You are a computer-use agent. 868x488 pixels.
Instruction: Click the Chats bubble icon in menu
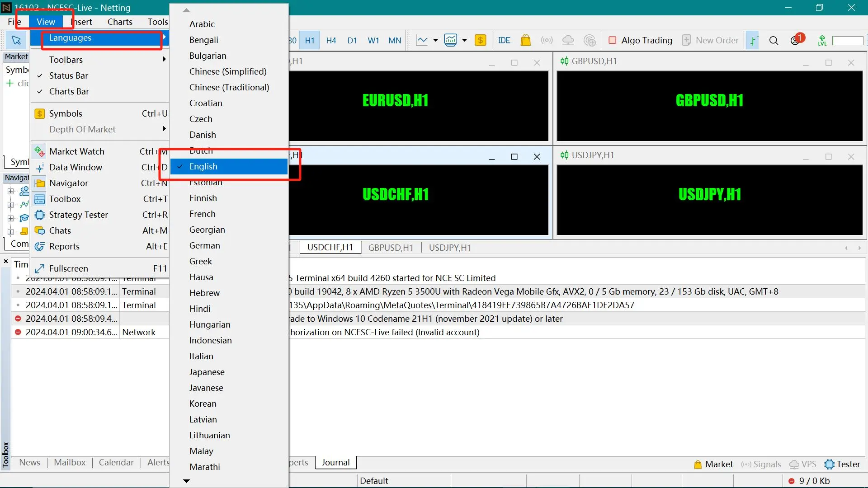point(40,230)
